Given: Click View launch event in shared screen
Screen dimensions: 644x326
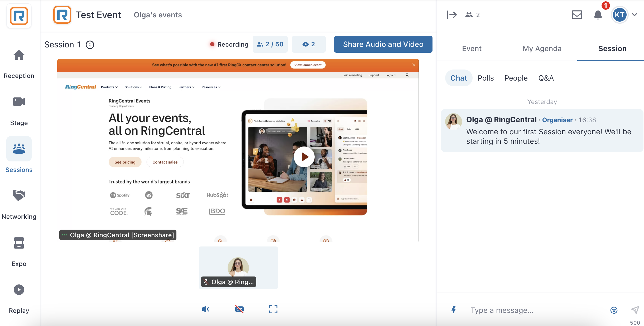Looking at the screenshot, I should tap(308, 65).
